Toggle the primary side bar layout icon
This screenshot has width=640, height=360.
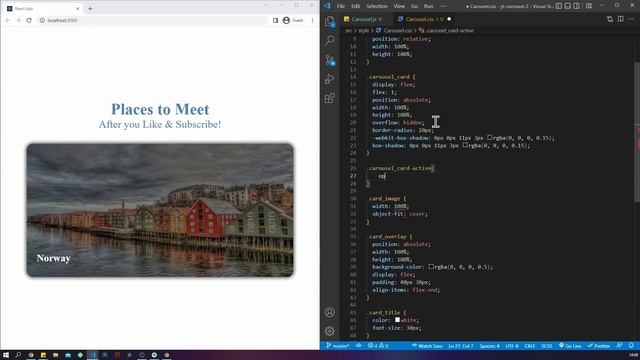[x=559, y=6]
